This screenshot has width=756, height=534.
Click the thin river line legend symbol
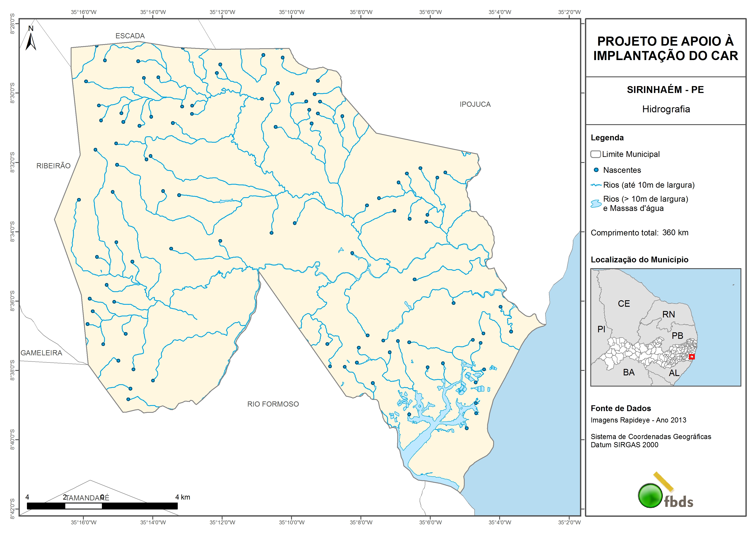coord(596,185)
